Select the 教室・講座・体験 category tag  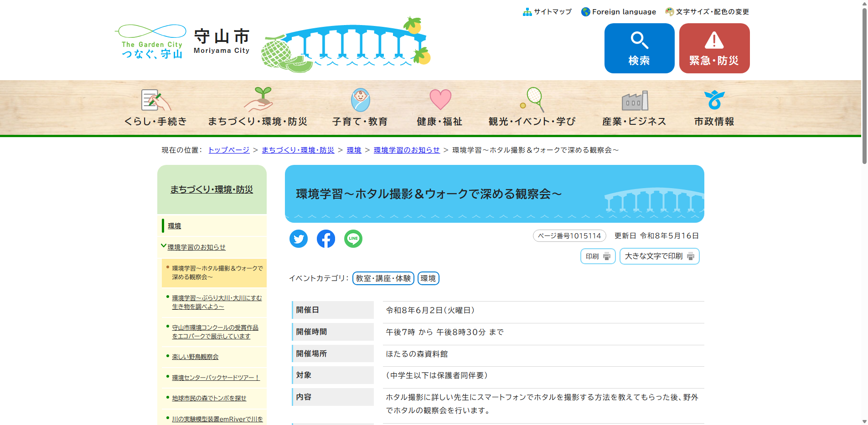[x=383, y=278]
